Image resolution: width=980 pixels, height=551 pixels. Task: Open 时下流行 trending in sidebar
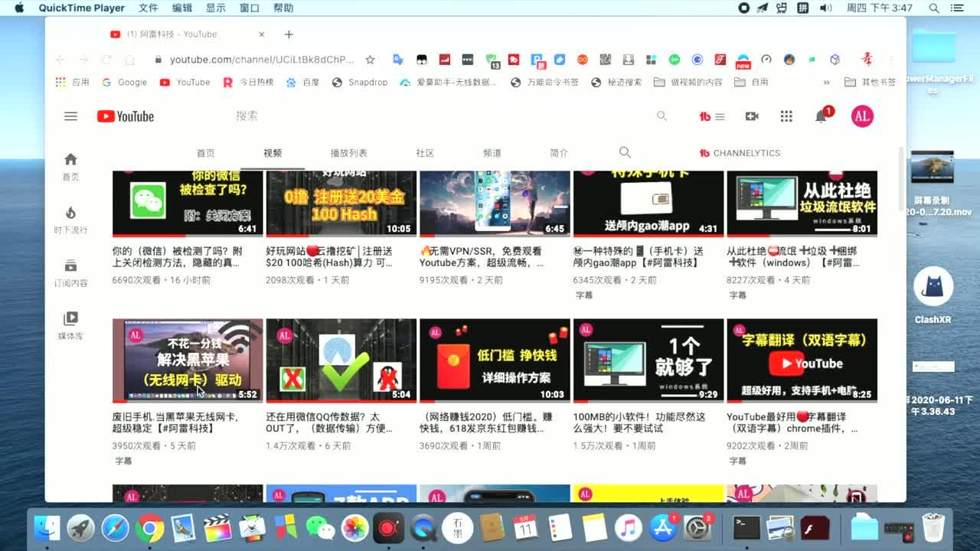pyautogui.click(x=70, y=220)
